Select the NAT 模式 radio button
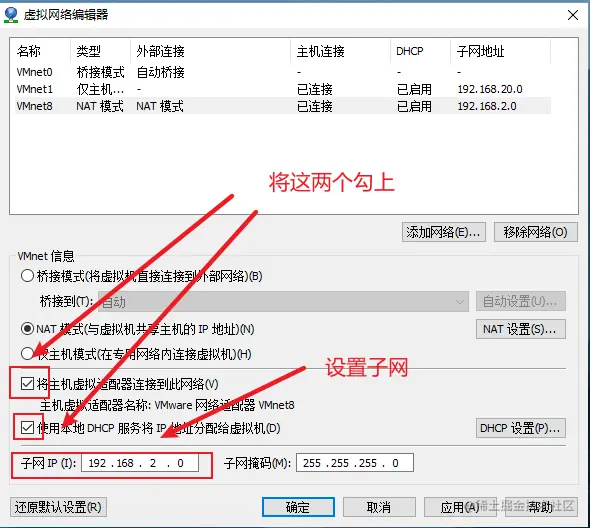Screen dimensions: 590x528 [27, 329]
